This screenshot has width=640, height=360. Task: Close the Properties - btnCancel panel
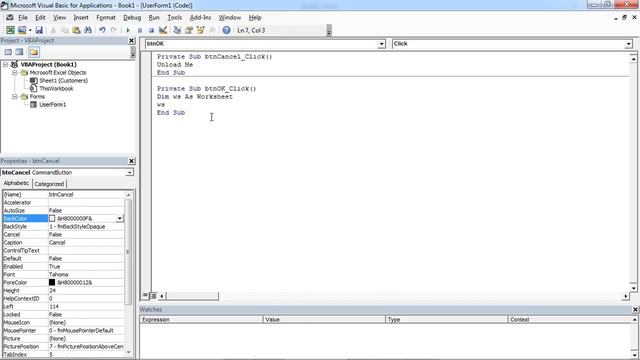point(131,161)
